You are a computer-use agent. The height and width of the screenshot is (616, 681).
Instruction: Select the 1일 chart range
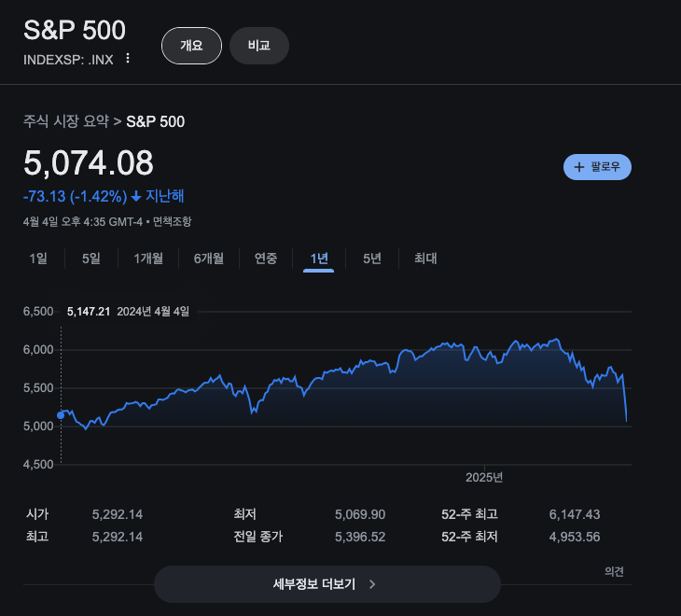[x=38, y=259]
